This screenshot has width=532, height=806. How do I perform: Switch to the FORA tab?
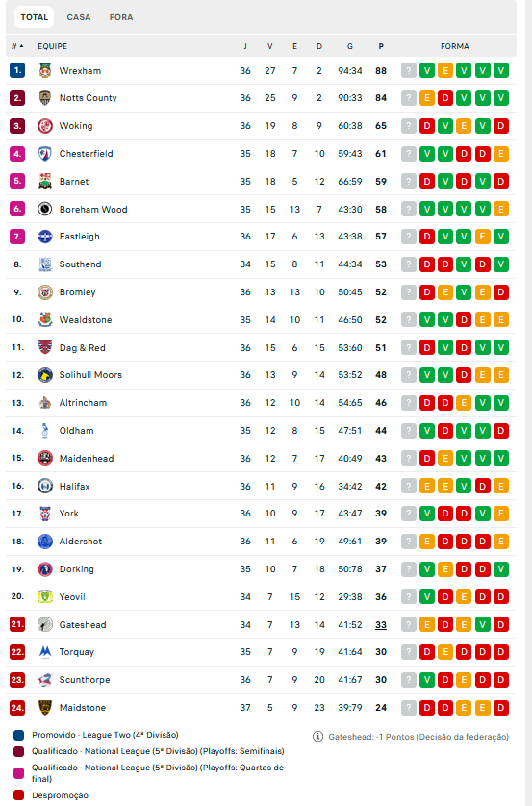pyautogui.click(x=121, y=17)
